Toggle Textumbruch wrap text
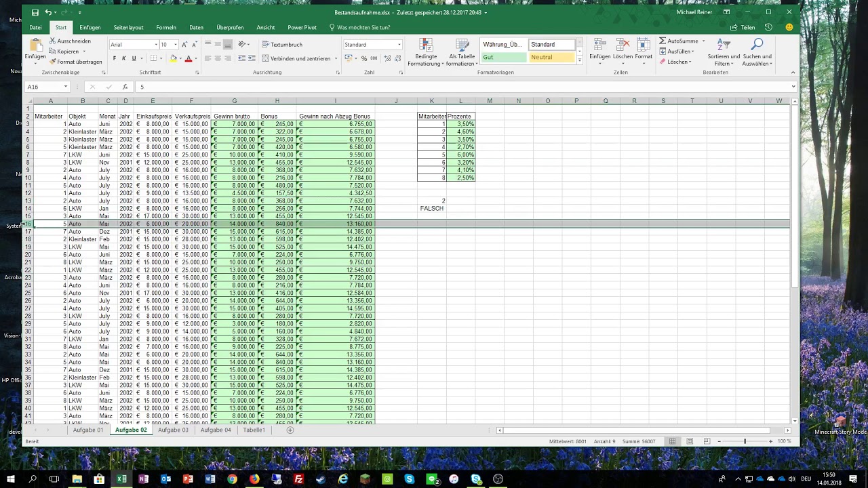 pyautogui.click(x=281, y=45)
